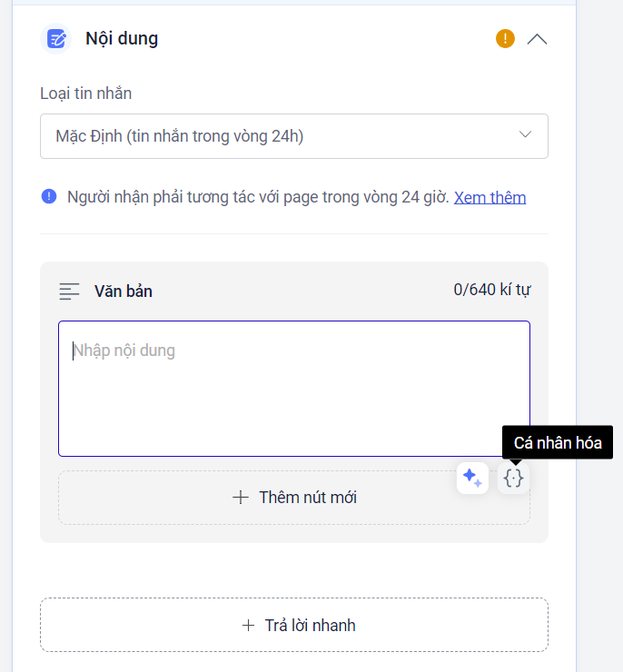This screenshot has width=623, height=672.
Task: Click the Văn bản block heading
Action: (x=124, y=292)
